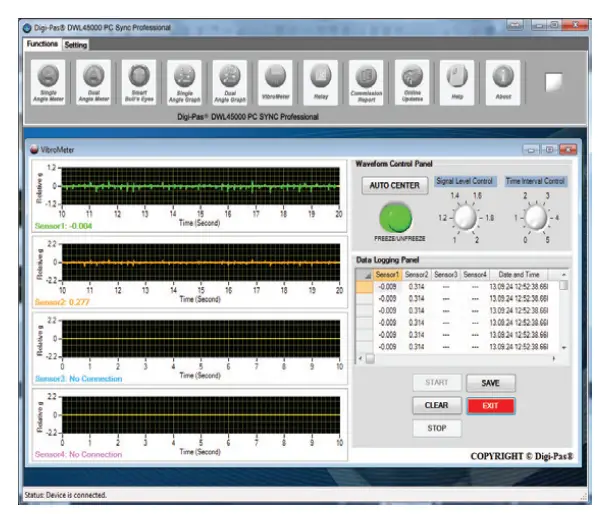Viewport: 614px width, 514px height.
Task: Toggle the green Freeze/Unfreeze button
Action: pos(394,218)
